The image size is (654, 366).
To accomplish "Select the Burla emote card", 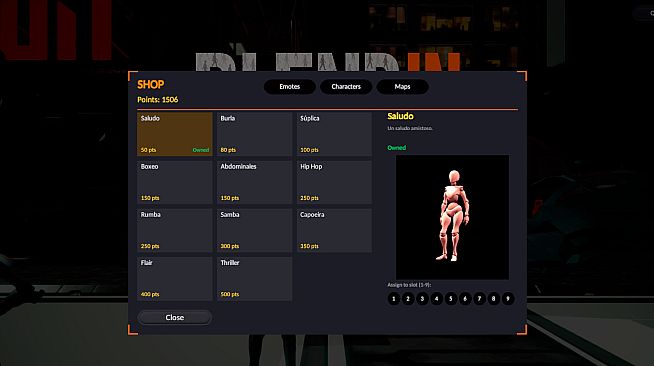I will pos(254,134).
